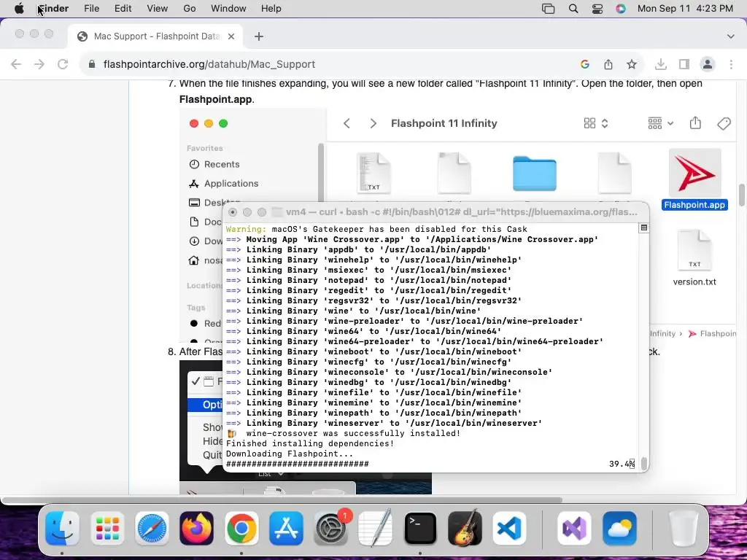Close the Mac Support tab
The height and width of the screenshot is (560, 747).
pyautogui.click(x=231, y=36)
